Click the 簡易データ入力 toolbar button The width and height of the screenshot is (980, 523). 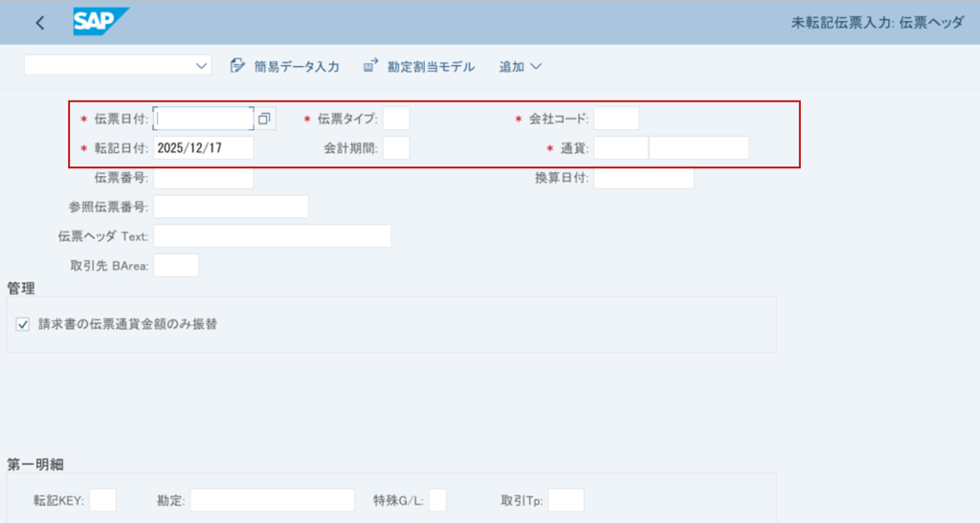[285, 67]
